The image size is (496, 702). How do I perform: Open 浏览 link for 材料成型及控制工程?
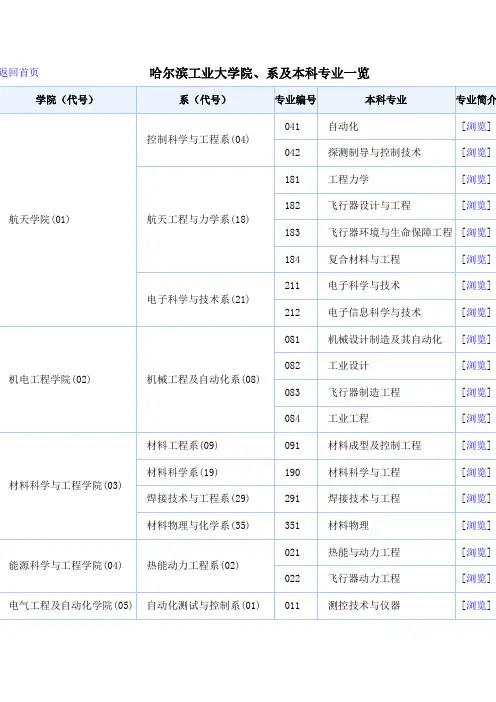pyautogui.click(x=476, y=445)
